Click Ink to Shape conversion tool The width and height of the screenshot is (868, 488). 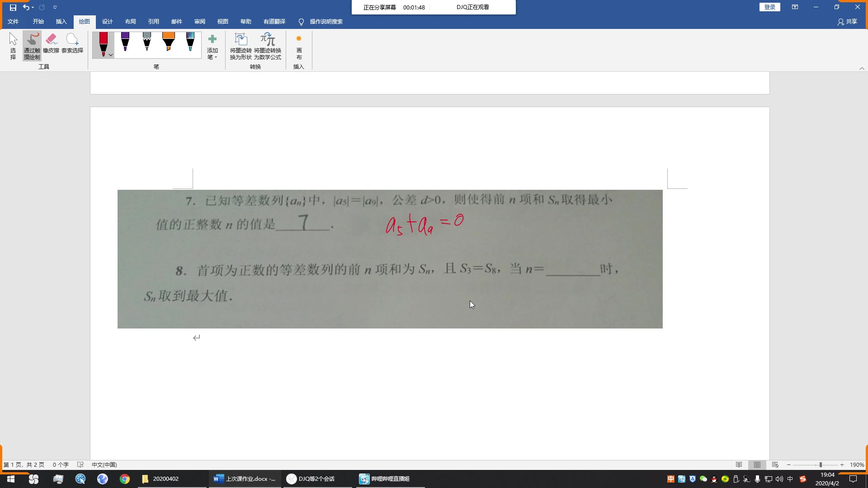241,47
